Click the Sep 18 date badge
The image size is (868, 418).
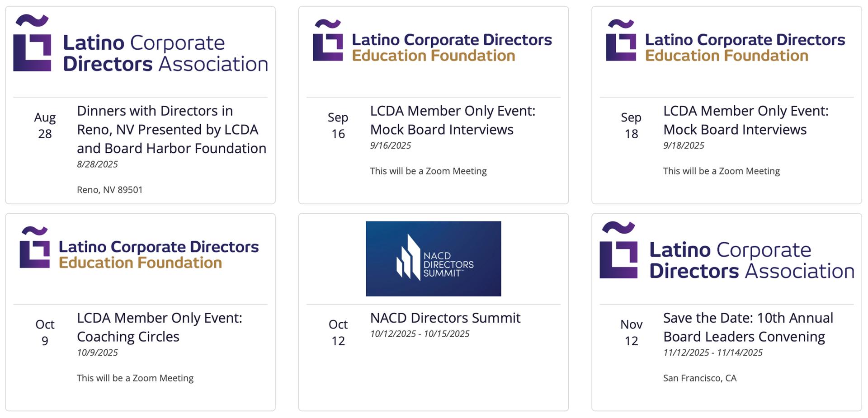[631, 125]
